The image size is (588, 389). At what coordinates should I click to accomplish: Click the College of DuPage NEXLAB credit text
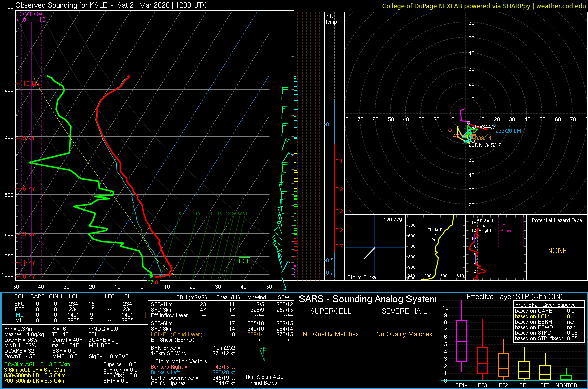point(484,6)
